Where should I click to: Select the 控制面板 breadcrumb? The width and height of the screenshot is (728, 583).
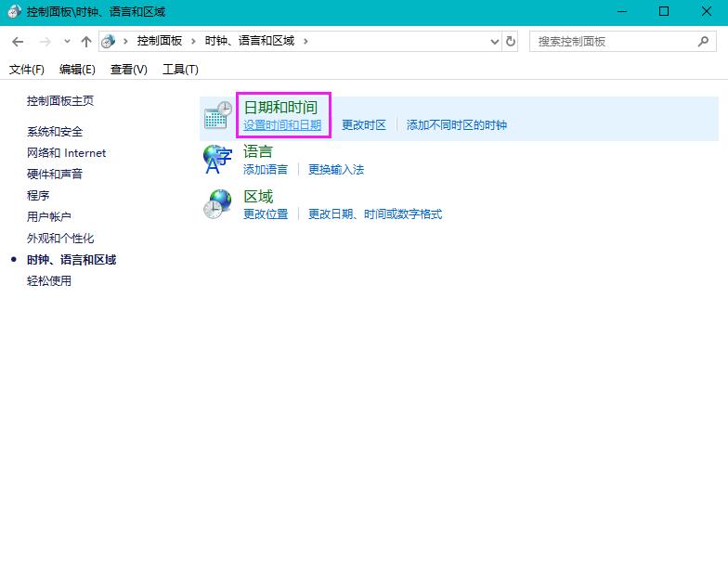point(160,41)
